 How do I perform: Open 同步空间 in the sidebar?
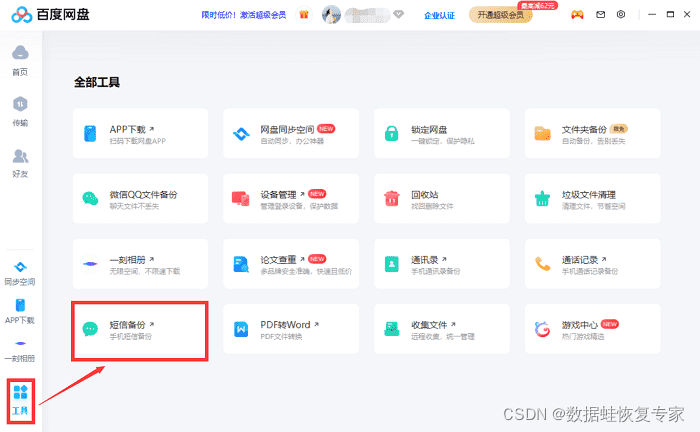(x=20, y=274)
